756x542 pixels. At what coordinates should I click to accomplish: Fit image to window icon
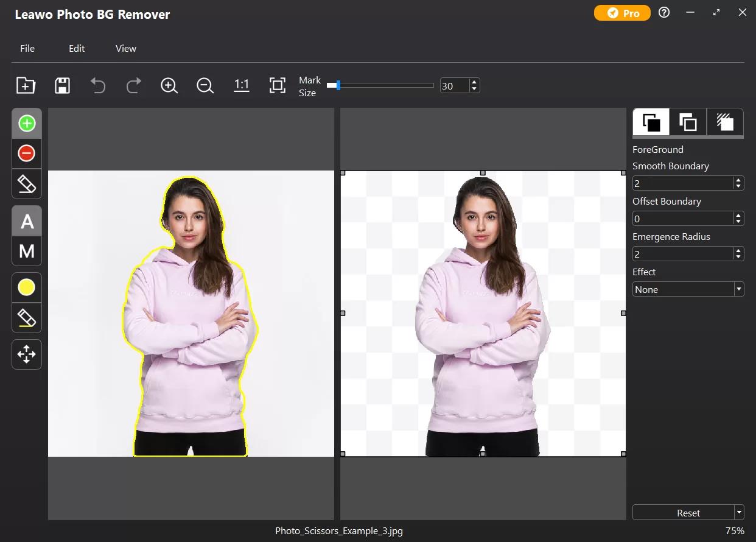[278, 86]
